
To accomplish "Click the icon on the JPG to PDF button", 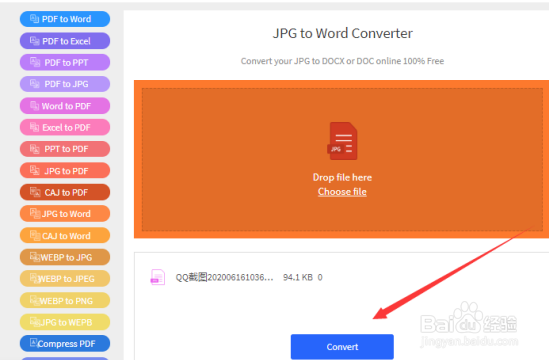I will 35,171.
